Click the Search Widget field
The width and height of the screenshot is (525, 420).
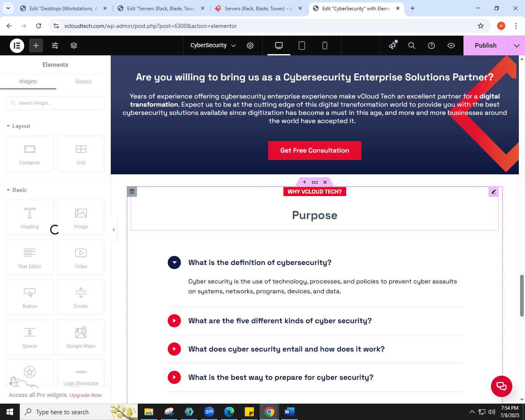click(x=55, y=103)
